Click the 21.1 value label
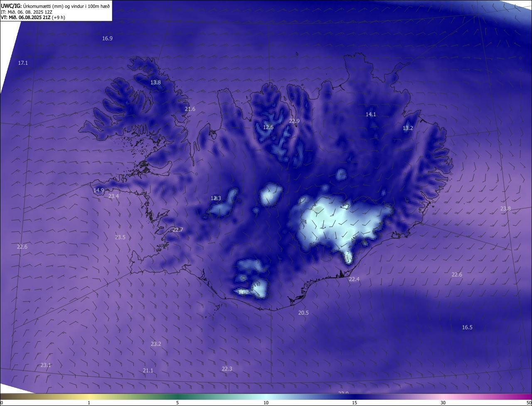 point(148,370)
